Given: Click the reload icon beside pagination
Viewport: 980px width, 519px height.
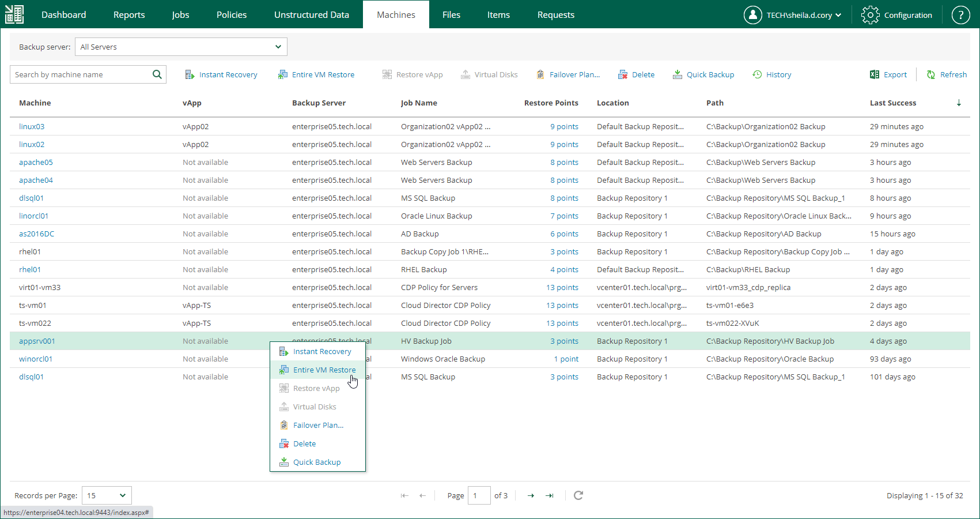Looking at the screenshot, I should 578,495.
